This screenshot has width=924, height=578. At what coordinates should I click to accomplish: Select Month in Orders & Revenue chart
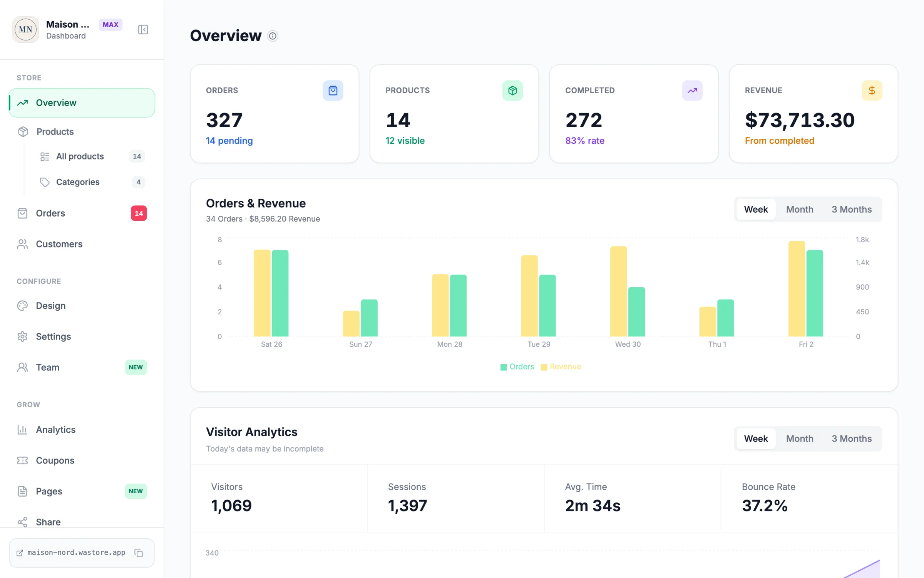point(800,209)
